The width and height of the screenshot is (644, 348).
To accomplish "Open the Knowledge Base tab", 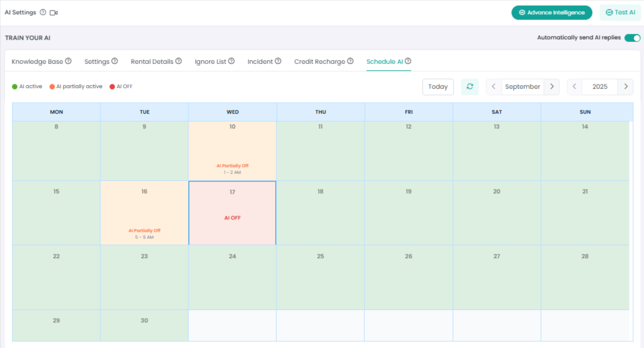I will click(x=37, y=62).
